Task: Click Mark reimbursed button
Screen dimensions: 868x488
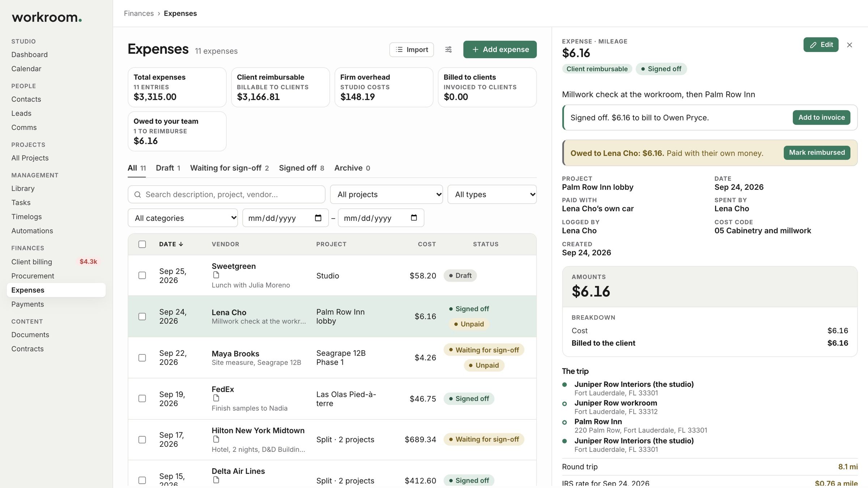Action: [x=817, y=153]
